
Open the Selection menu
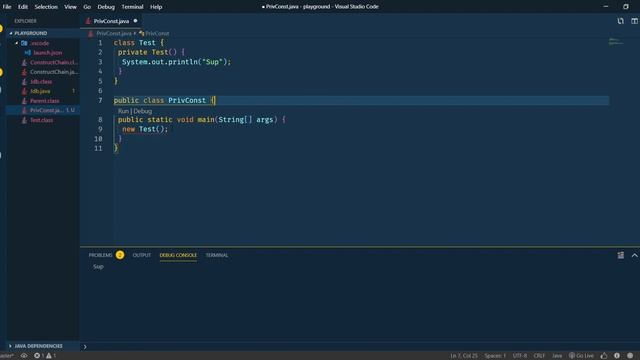click(x=46, y=7)
